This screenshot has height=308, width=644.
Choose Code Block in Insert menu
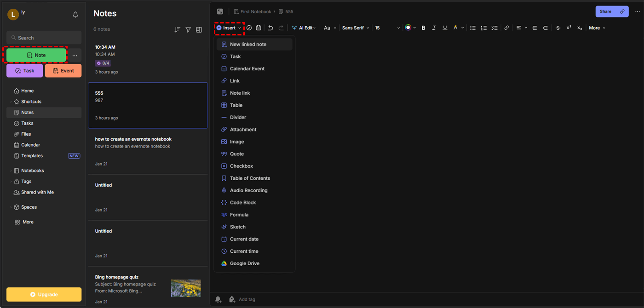(243, 203)
